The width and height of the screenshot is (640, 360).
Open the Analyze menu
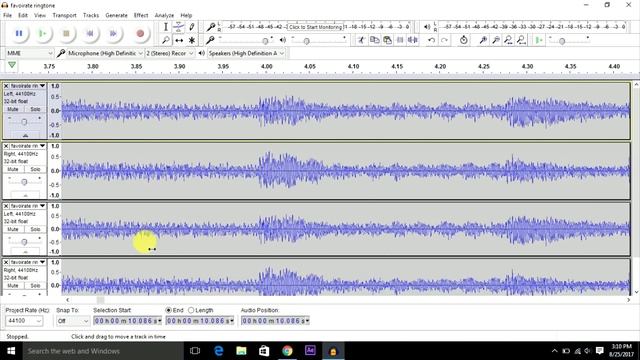pyautogui.click(x=164, y=15)
